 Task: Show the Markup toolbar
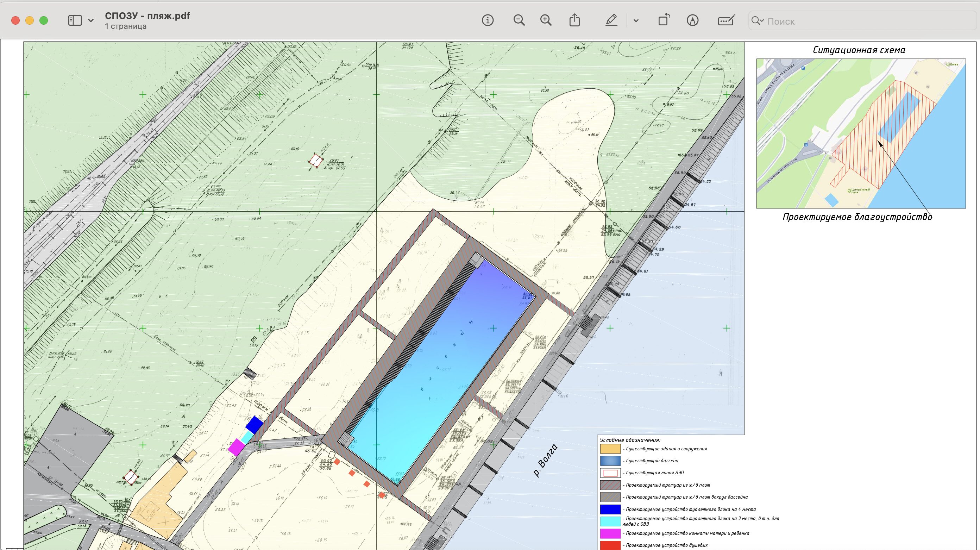pyautogui.click(x=692, y=20)
